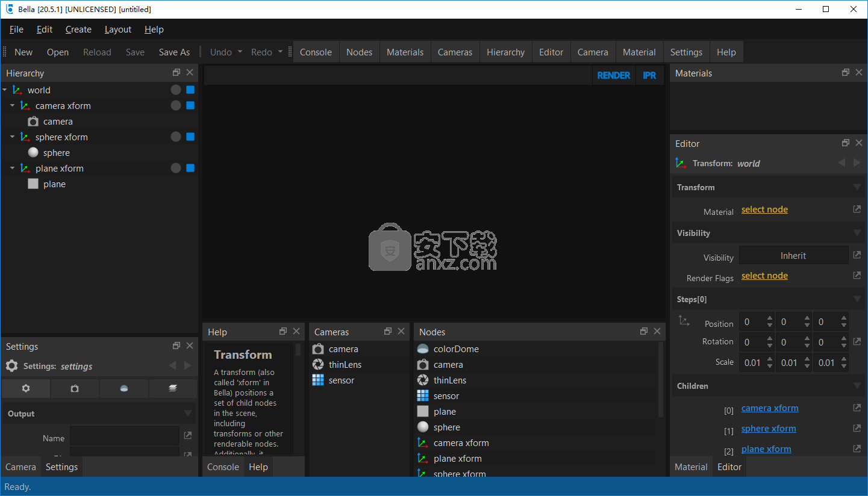Toggle plane xform blue visibility square
This screenshot has height=496, width=868.
190,168
